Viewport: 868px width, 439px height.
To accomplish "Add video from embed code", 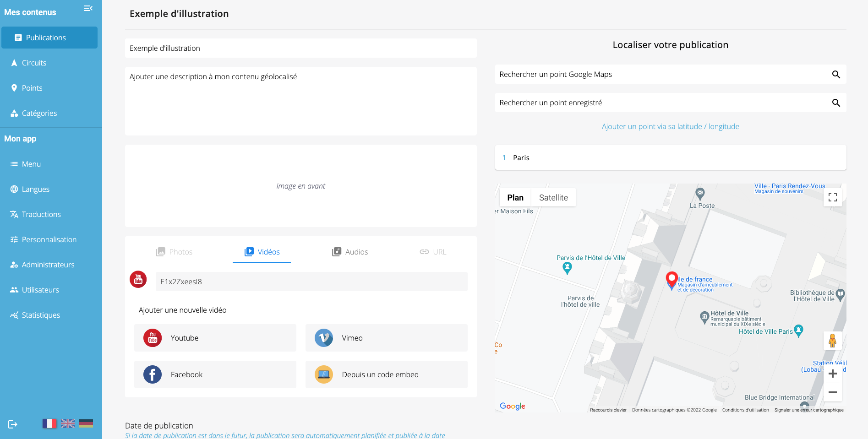I will (x=386, y=374).
